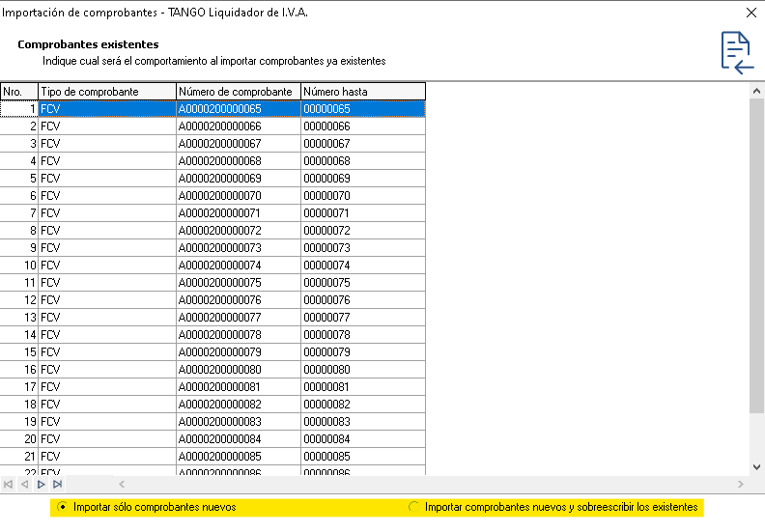Viewport: 765px width, 532px height.
Task: Select cell A0000200000083
Action: [x=239, y=422]
